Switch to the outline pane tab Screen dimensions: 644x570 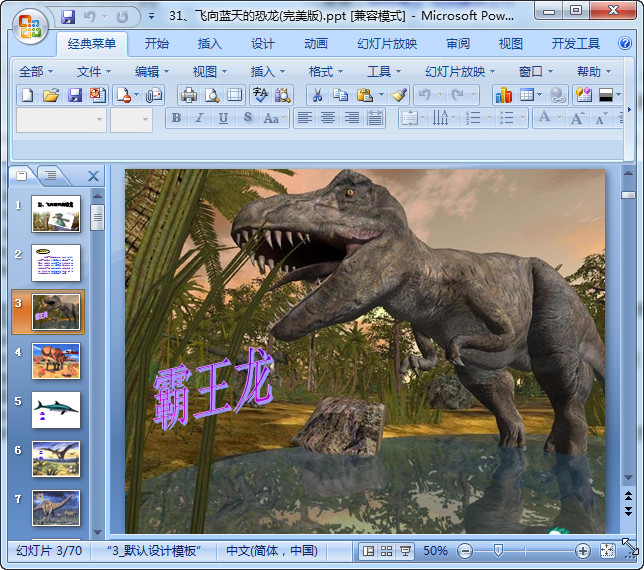click(x=51, y=176)
